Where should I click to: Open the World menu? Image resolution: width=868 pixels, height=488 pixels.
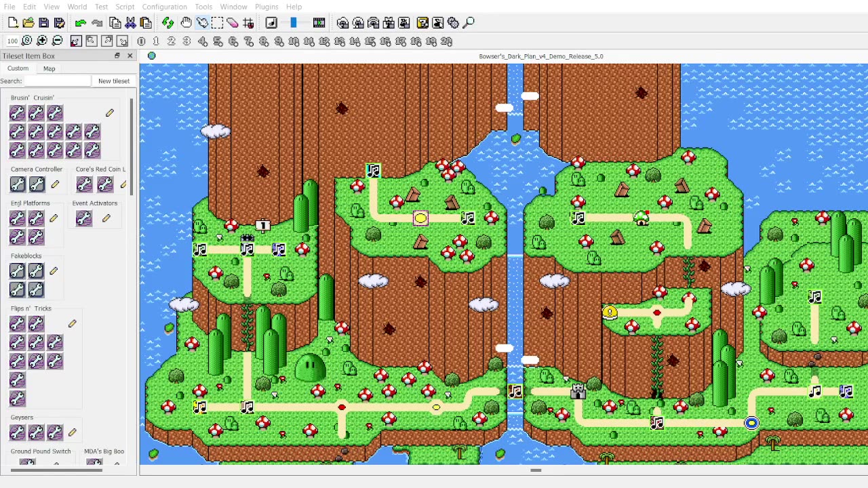pos(77,7)
